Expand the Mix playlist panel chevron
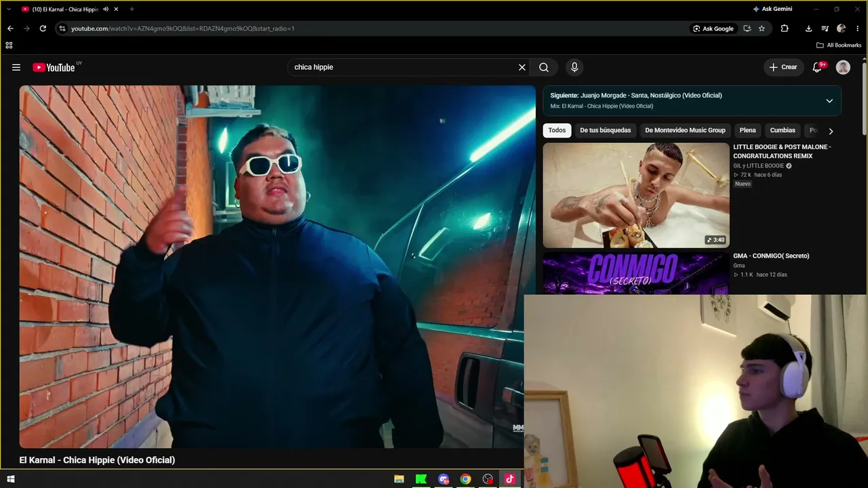 829,101
